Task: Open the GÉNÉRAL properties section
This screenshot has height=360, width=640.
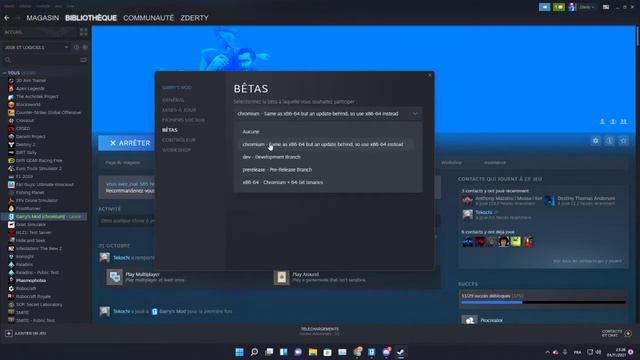Action: point(173,100)
